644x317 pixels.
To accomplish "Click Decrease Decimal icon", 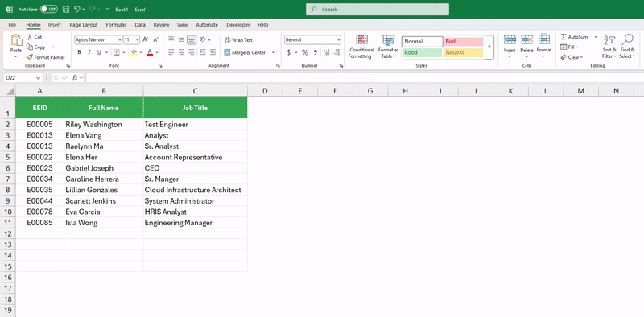I will [336, 52].
